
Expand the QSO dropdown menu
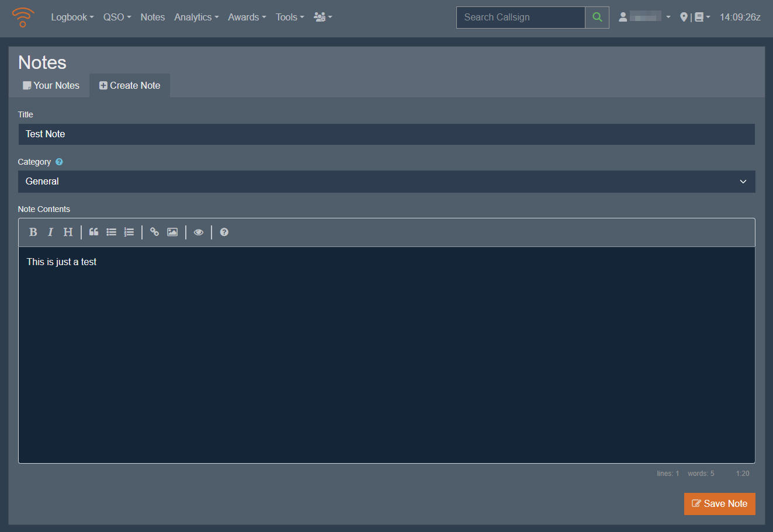tap(117, 18)
